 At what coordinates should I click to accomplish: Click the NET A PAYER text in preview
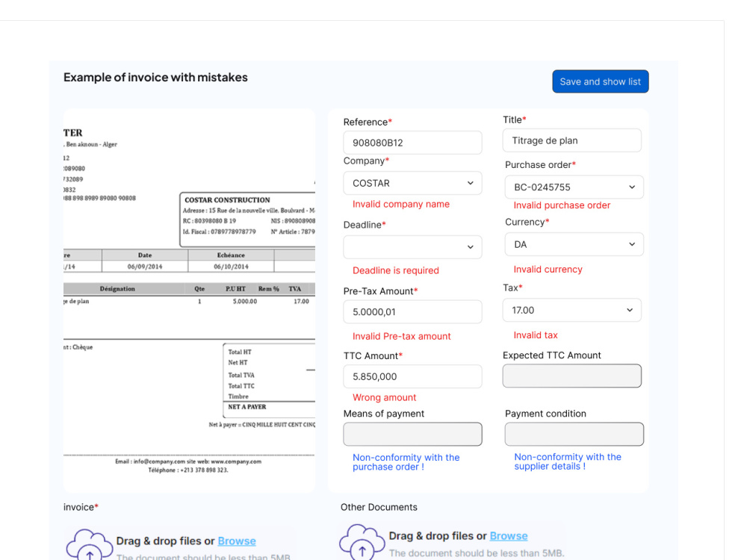[247, 407]
